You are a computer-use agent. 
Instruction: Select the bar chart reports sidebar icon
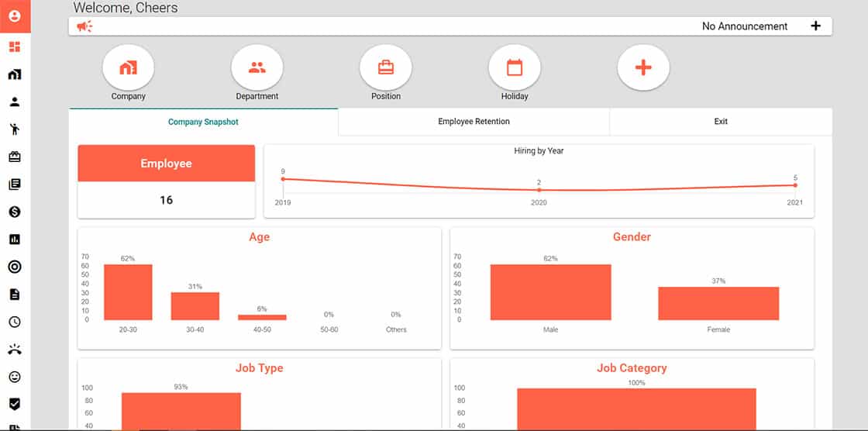coord(15,240)
